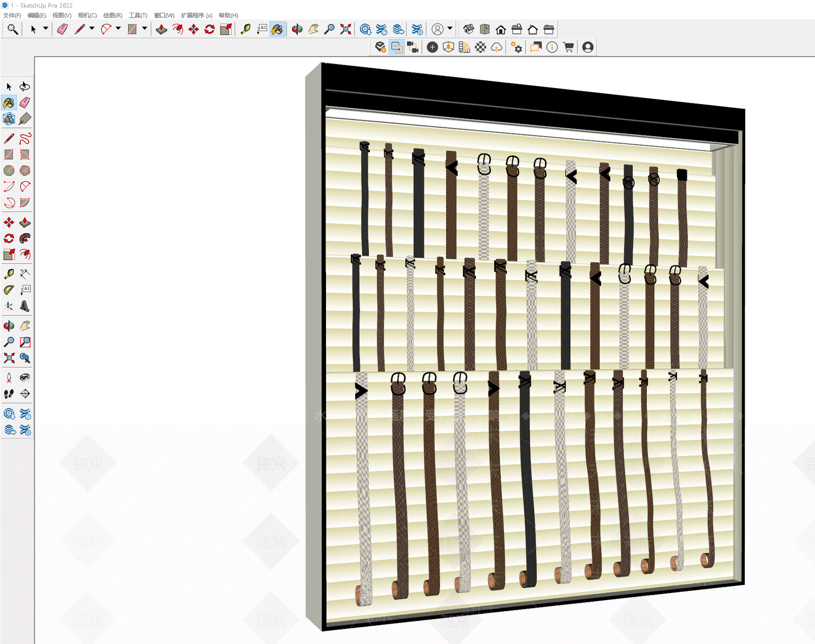Viewport: 815px width, 644px height.
Task: Select Push/Pull in the top toolbar
Action: [161, 30]
